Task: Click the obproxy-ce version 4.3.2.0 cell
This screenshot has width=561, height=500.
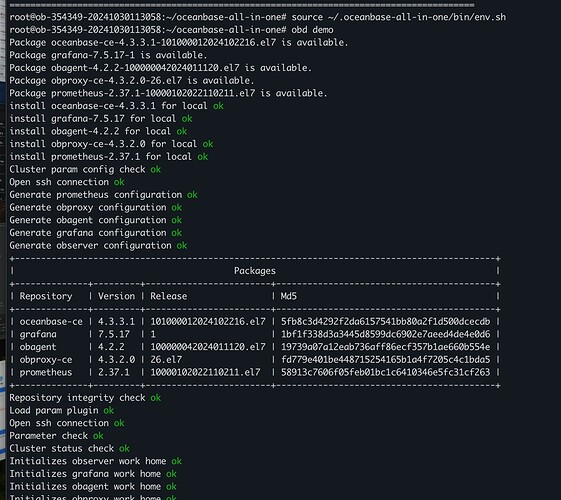Action: coord(116,359)
